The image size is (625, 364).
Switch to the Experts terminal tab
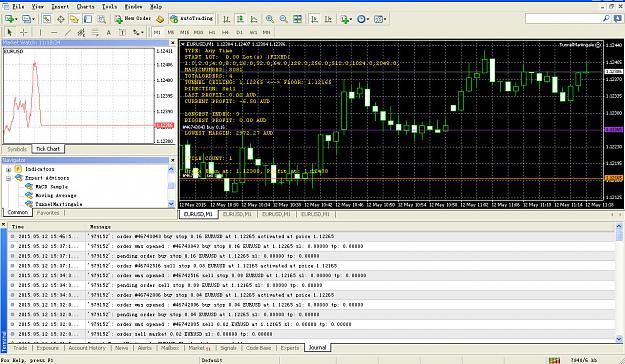click(x=290, y=348)
